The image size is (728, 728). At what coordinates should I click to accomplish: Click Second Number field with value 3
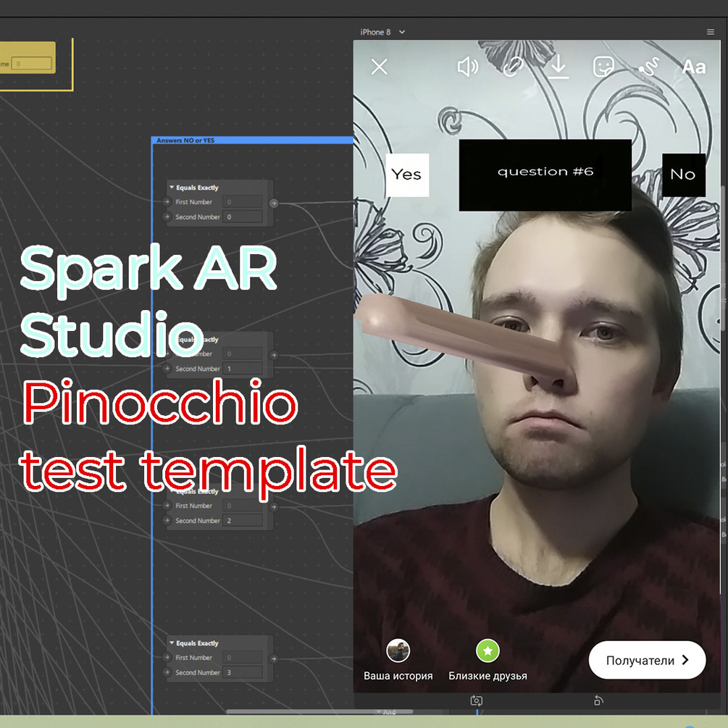tap(243, 672)
